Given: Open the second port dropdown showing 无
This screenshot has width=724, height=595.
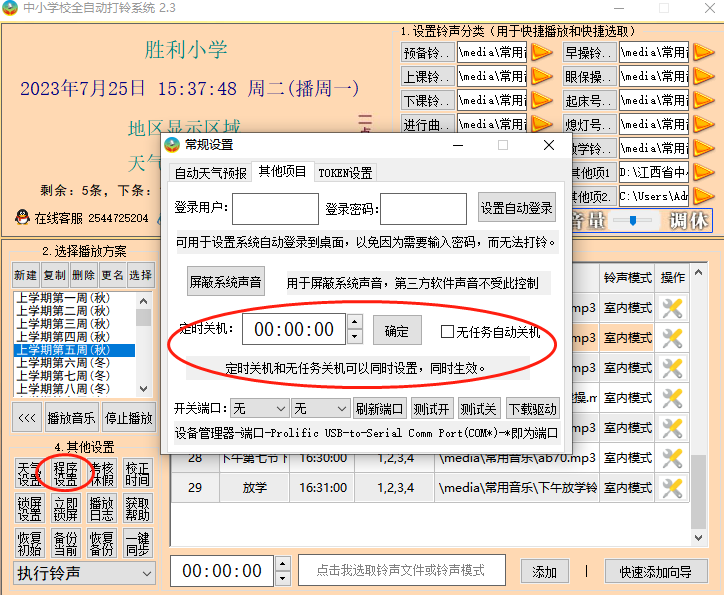Looking at the screenshot, I should click(319, 408).
